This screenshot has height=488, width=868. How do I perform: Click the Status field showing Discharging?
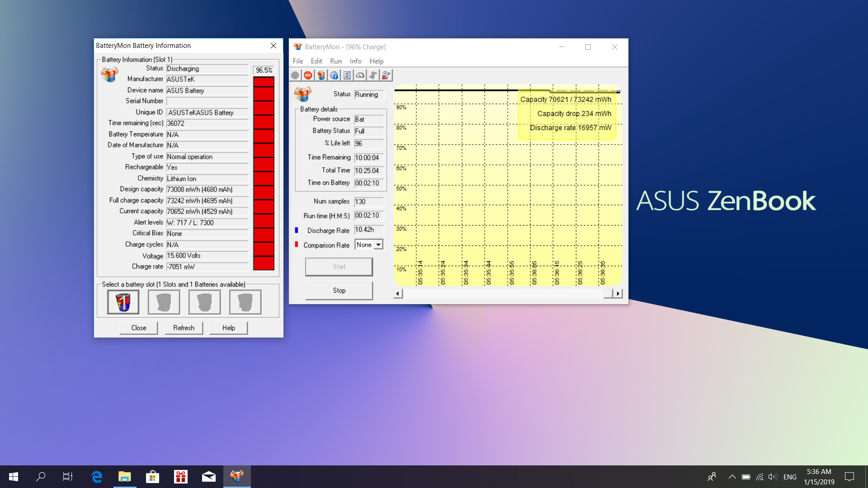(208, 69)
